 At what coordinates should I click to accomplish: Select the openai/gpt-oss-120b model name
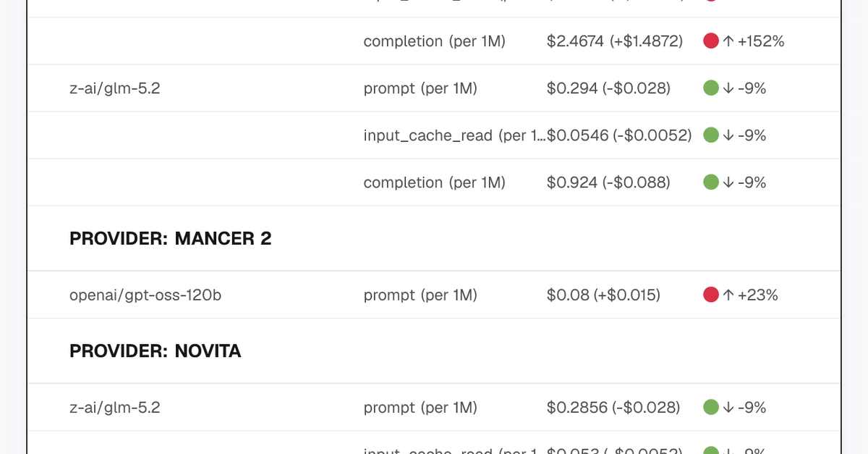click(x=145, y=295)
